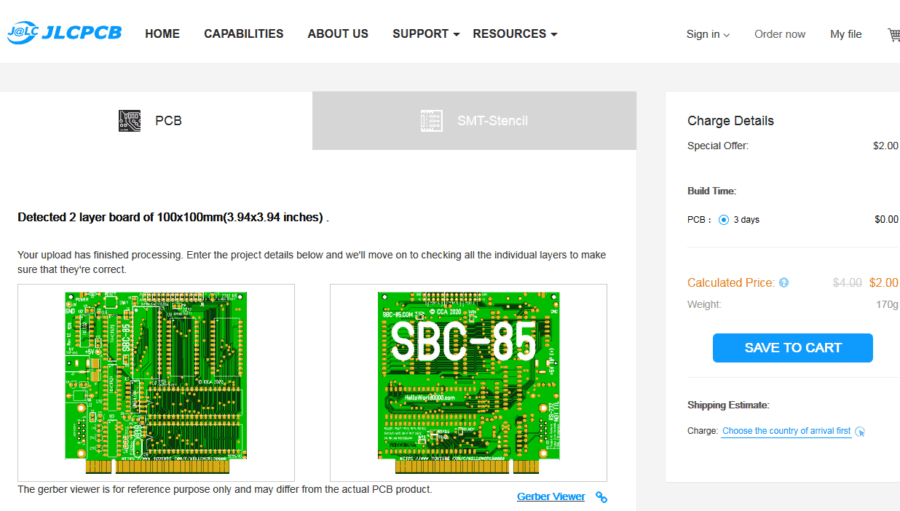
Task: Expand the Resources dropdown menu
Action: (x=515, y=34)
